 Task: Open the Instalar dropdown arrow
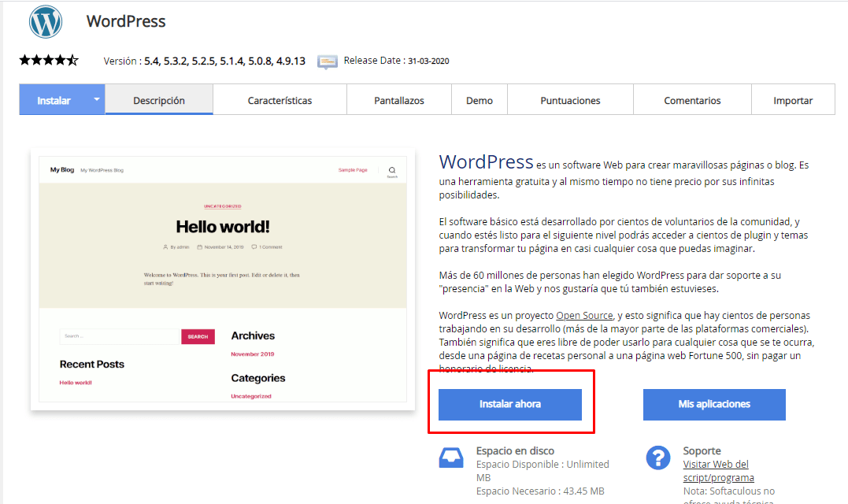[x=96, y=99]
